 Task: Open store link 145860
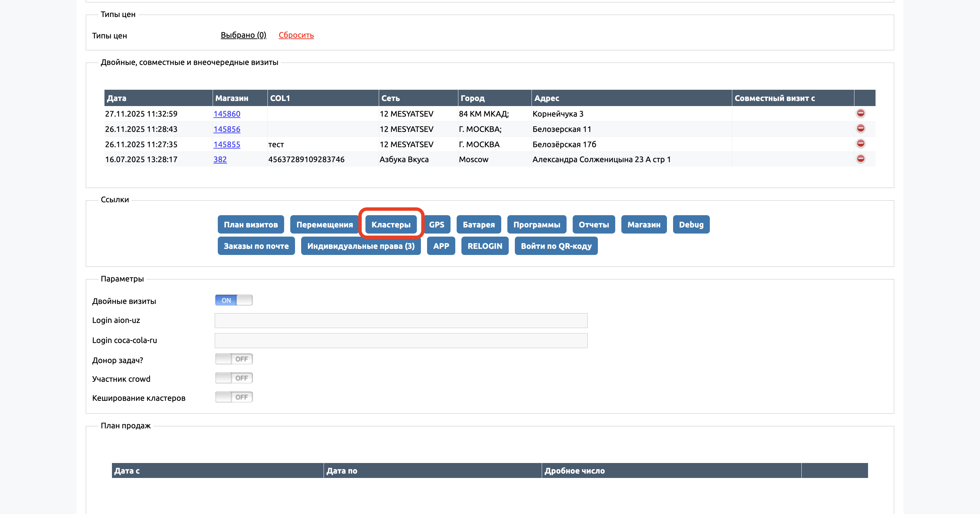227,114
